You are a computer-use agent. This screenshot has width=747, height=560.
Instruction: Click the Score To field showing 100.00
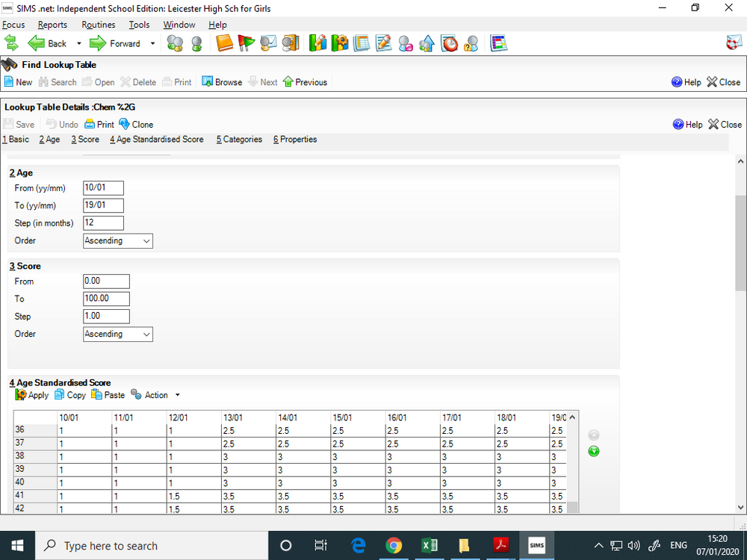(x=106, y=299)
